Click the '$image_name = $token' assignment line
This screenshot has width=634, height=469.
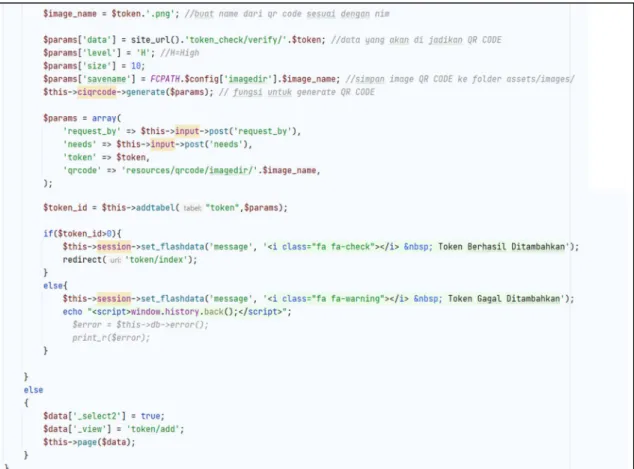[x=111, y=14]
